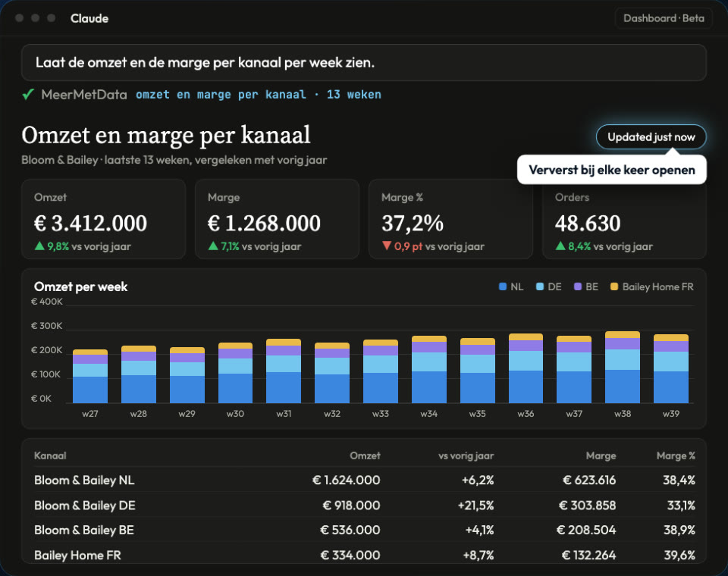The height and width of the screenshot is (576, 728).
Task: Click the w27 stacked bar
Action: click(90, 377)
